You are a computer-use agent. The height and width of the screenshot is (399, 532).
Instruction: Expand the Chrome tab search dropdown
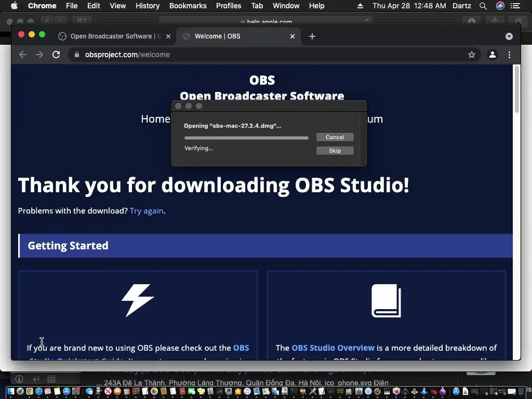pyautogui.click(x=509, y=36)
